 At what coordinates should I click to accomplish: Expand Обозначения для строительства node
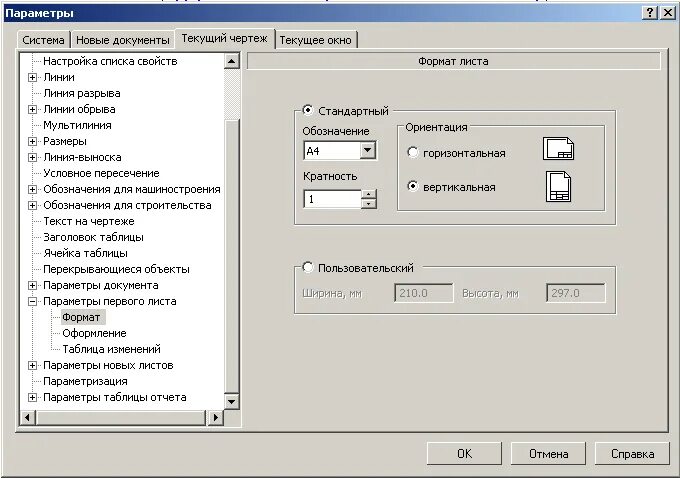click(32, 206)
